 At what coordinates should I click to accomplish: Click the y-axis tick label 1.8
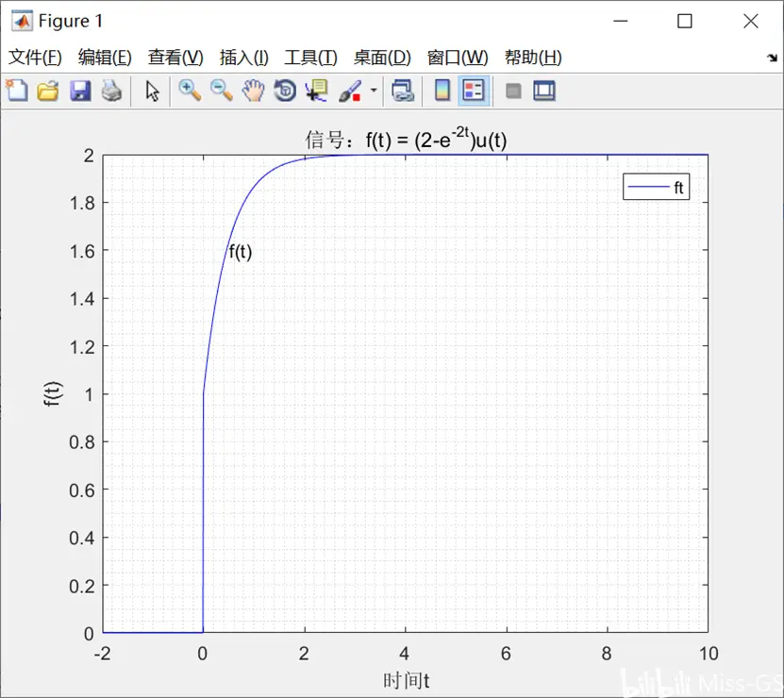(x=82, y=204)
